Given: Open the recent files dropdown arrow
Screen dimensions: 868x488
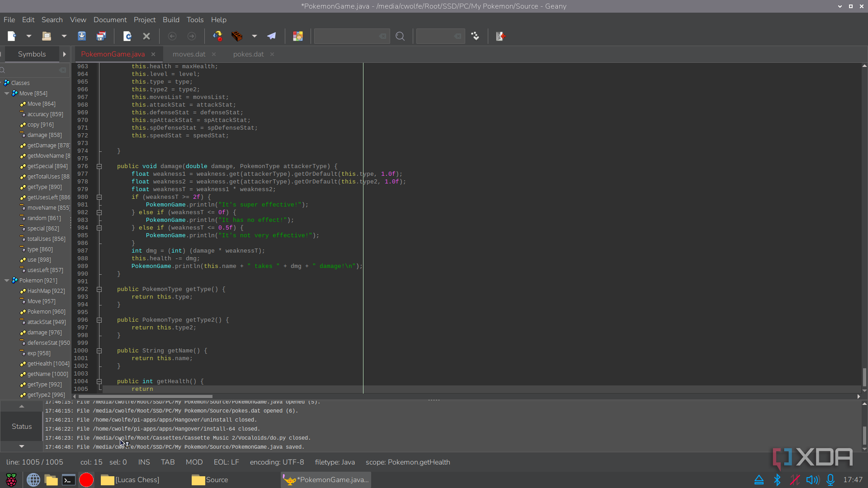Looking at the screenshot, I should [64, 36].
